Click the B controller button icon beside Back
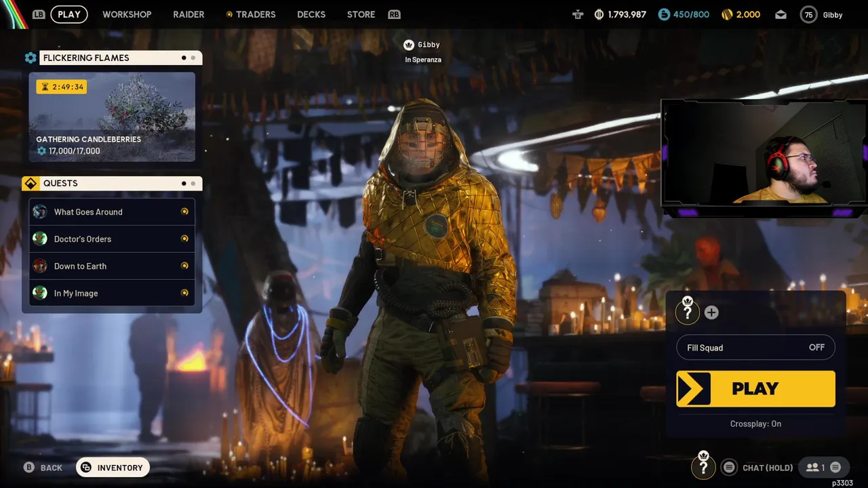The height and width of the screenshot is (488, 868). click(28, 468)
